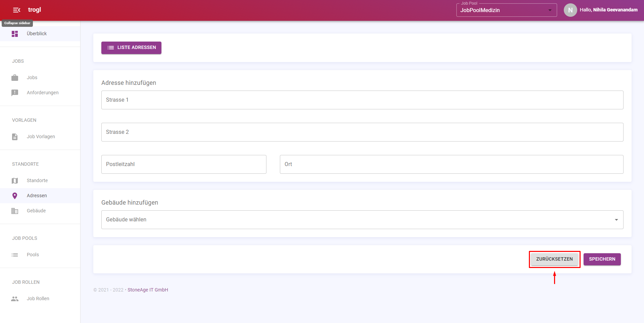
Task: Click the ZURÜCKSETZEN button
Action: [x=554, y=259]
